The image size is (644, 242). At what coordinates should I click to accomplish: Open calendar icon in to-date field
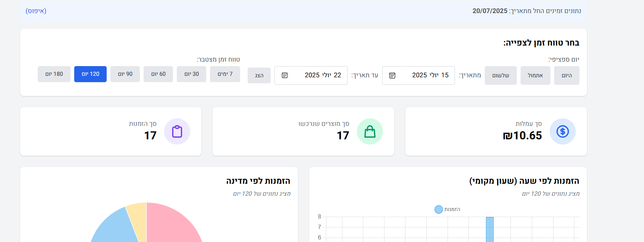[285, 75]
